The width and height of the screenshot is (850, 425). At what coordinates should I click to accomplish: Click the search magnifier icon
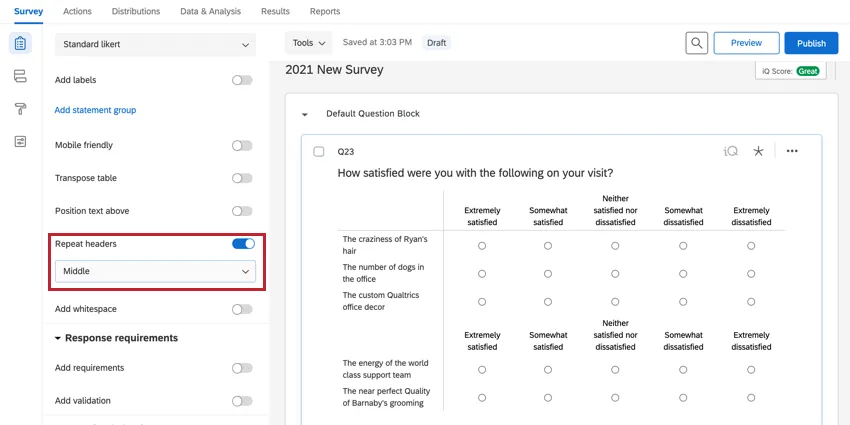(697, 43)
